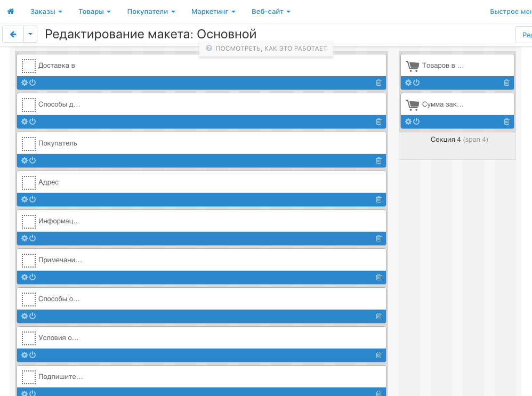The width and height of the screenshot is (532, 396).
Task: Click the back arrow button
Action: coord(13,34)
